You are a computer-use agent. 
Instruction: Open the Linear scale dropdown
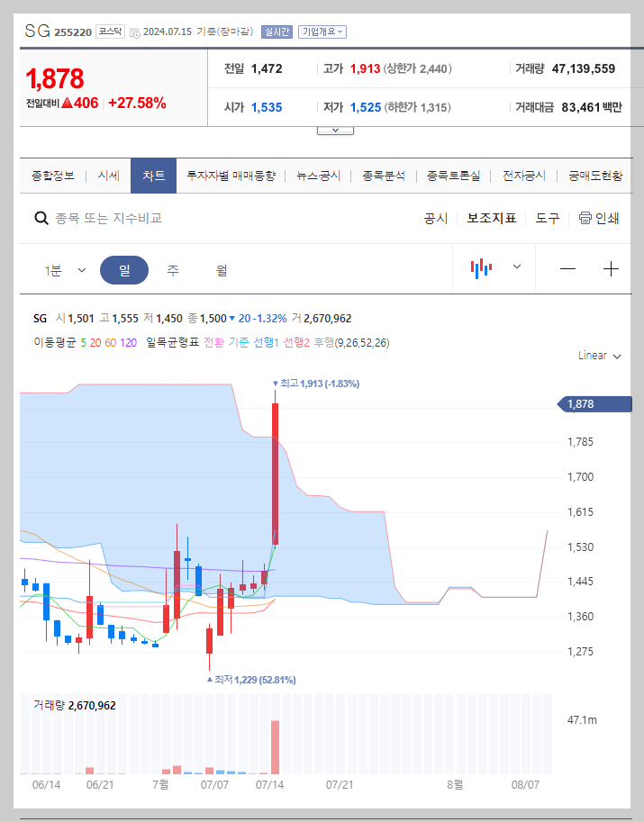[x=598, y=356]
